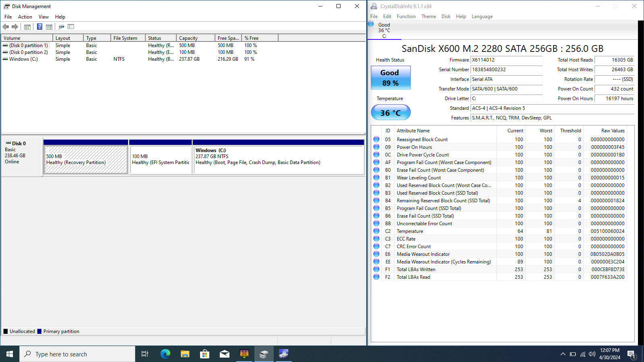Open the Edit menu in CrystalDiskInfo

[387, 16]
